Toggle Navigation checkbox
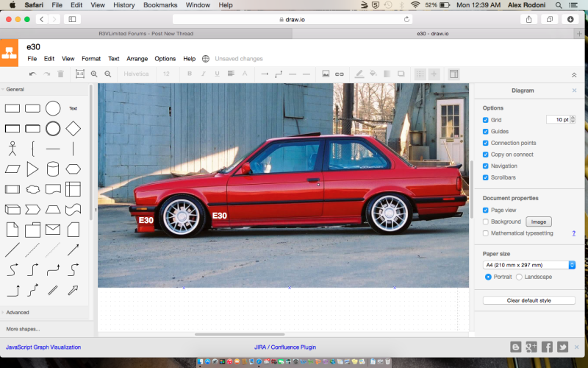 (486, 166)
